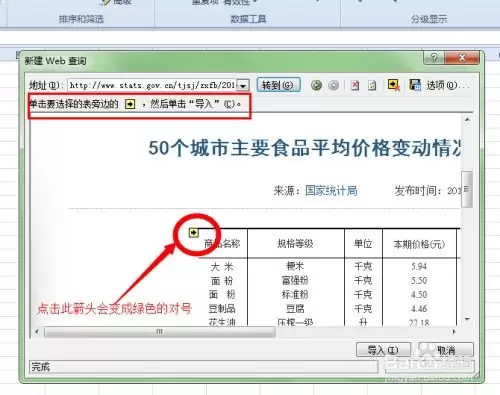Click into the address URL field
Screen dimensions: 500x395
(x=153, y=85)
